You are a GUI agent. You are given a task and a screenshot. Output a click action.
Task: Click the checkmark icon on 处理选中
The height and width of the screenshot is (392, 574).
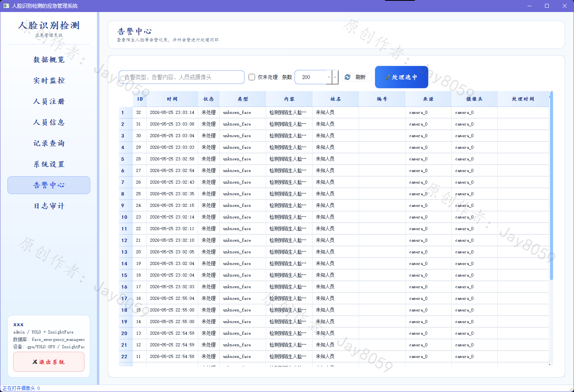tap(387, 77)
